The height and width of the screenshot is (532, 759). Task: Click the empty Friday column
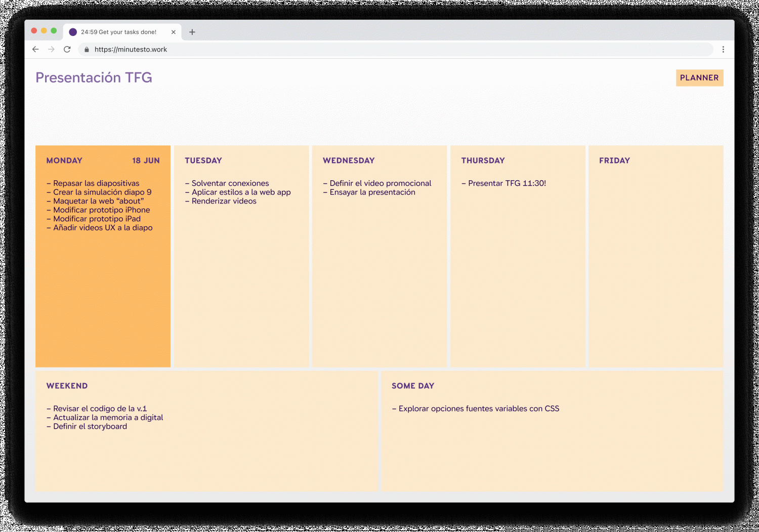click(x=656, y=263)
